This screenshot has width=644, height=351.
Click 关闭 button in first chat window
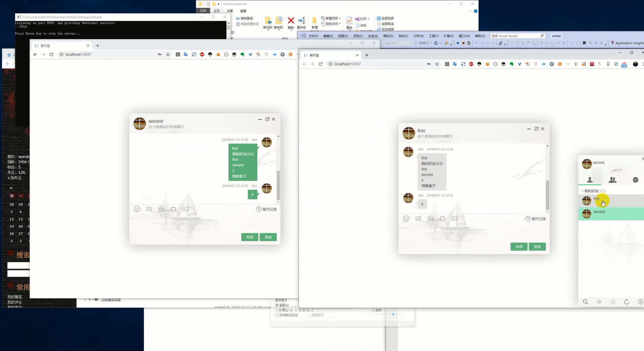click(519, 247)
